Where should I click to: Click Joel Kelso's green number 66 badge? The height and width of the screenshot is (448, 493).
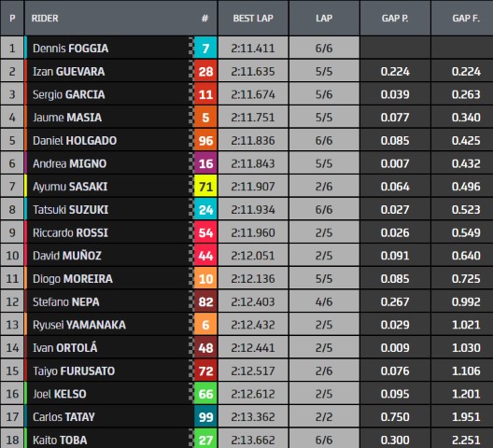[x=205, y=394]
